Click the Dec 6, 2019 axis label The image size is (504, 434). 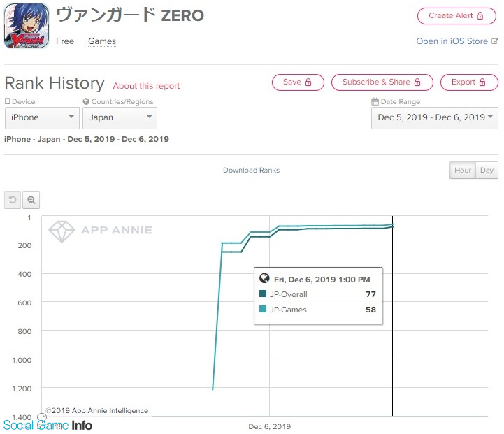(x=269, y=426)
